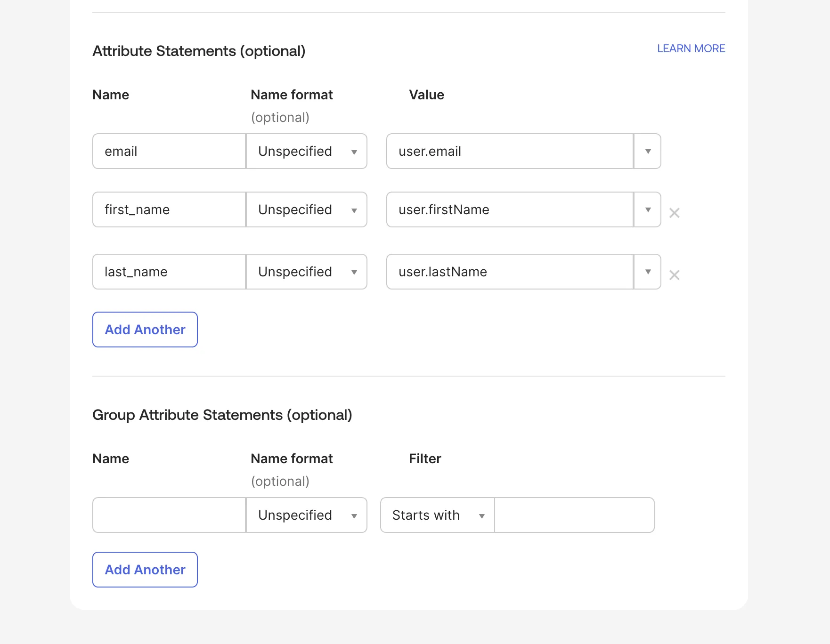Image resolution: width=830 pixels, height=644 pixels.
Task: Click the empty group filter value field
Action: point(574,515)
